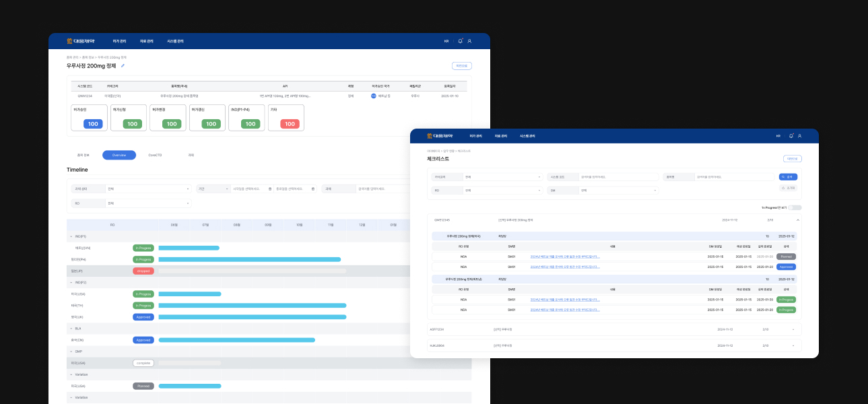
Task: Click the user profile icon in back window
Action: (x=469, y=41)
